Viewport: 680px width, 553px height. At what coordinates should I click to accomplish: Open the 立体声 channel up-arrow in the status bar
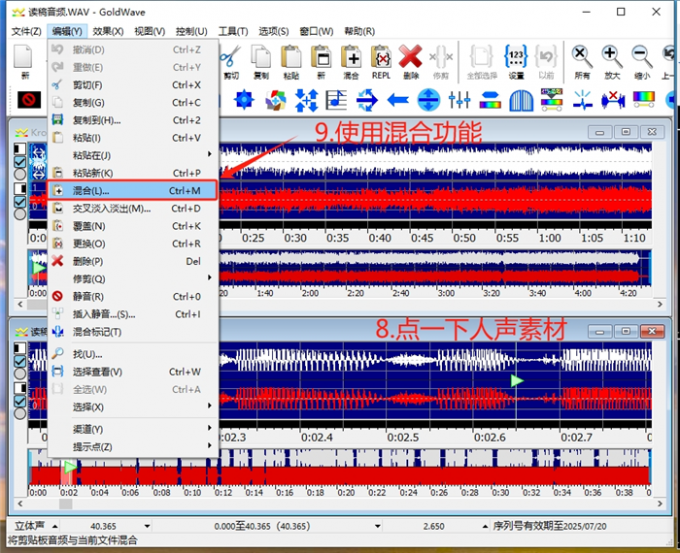pyautogui.click(x=55, y=527)
